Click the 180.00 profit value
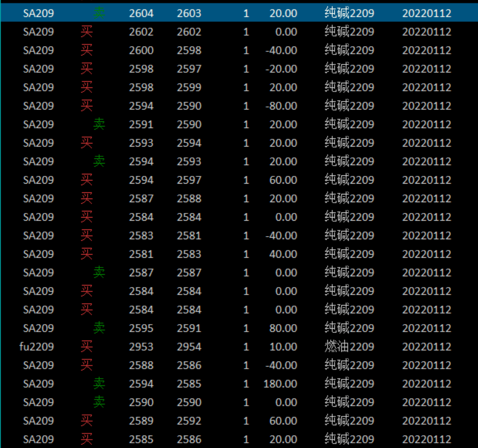 point(281,384)
